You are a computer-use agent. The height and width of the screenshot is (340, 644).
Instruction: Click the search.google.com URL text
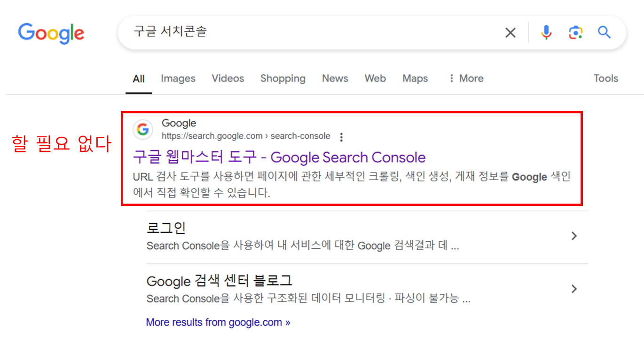(246, 136)
